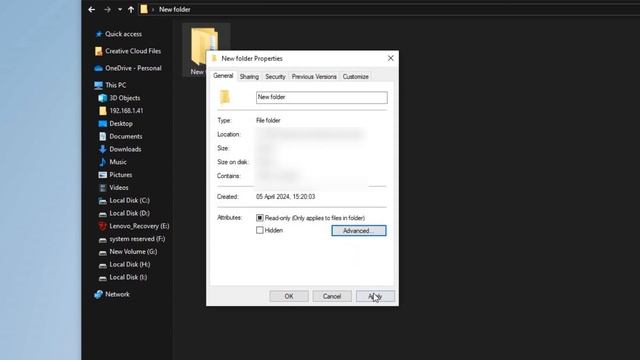Click the folder icon in Properties dialog

tap(225, 97)
